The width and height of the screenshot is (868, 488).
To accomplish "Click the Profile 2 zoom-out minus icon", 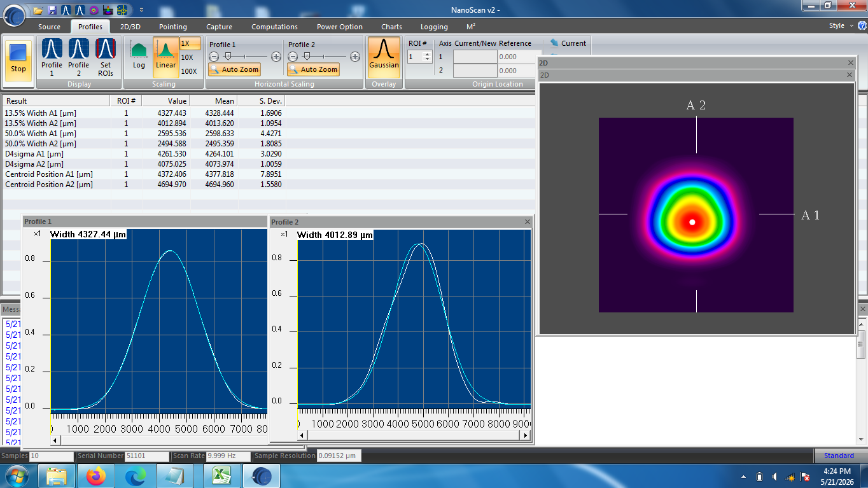I will [x=293, y=56].
